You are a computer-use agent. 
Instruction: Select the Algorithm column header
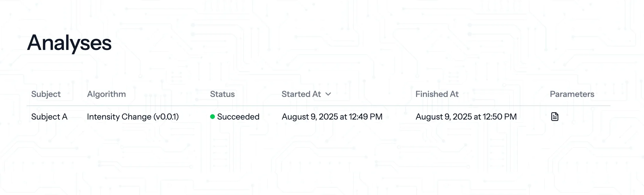pos(106,94)
